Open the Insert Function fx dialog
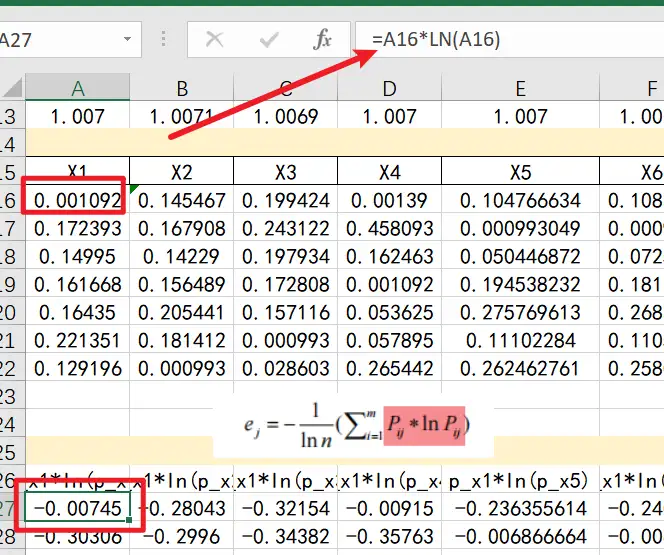 (x=322, y=39)
